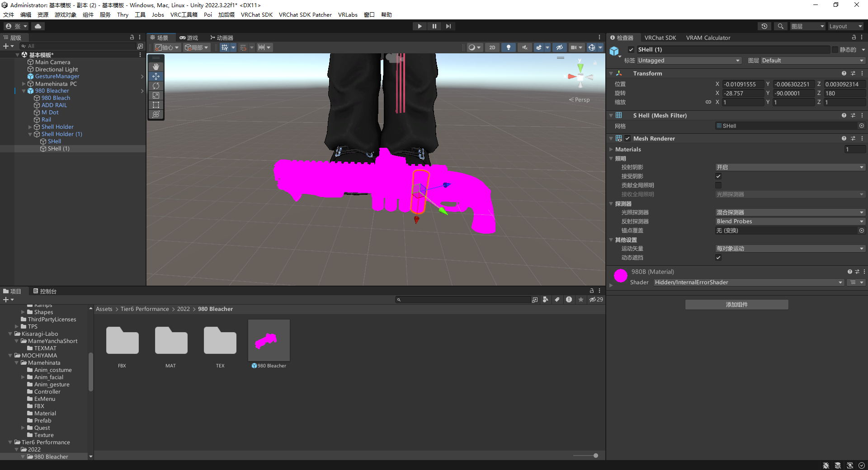Click the Assets breadcrumb link
This screenshot has height=470, width=868.
point(104,309)
